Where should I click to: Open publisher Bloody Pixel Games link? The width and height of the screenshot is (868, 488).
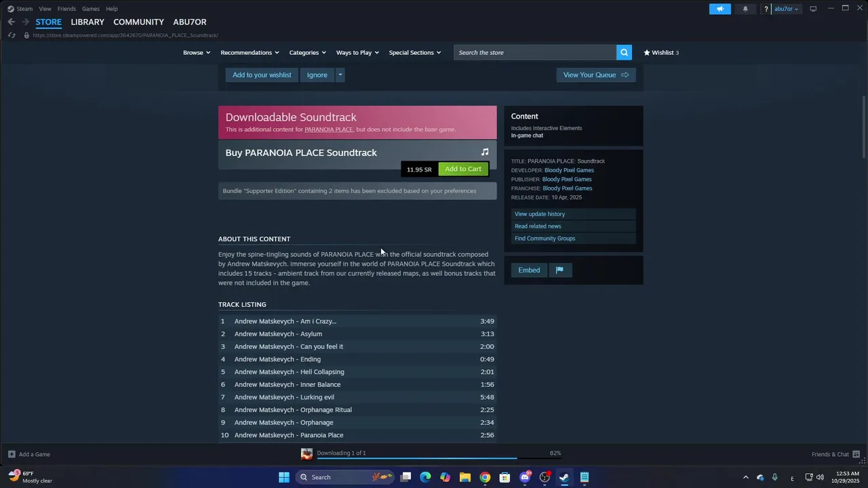[x=567, y=179]
